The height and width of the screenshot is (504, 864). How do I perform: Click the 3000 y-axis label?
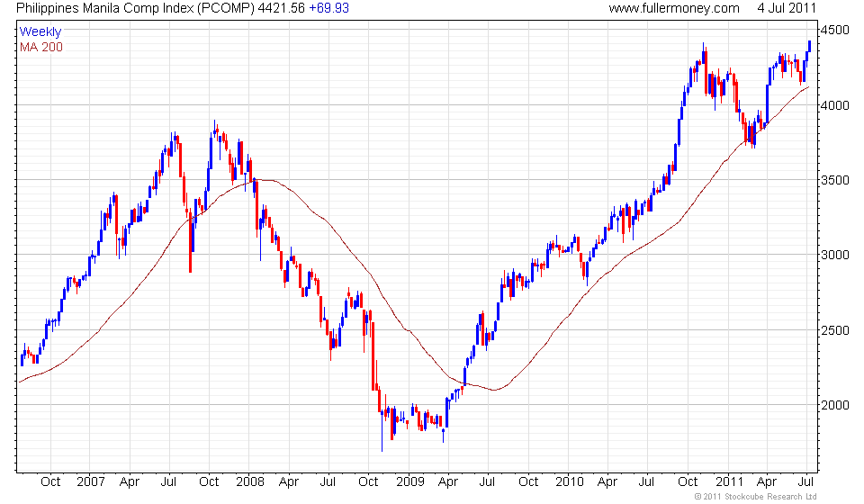835,255
